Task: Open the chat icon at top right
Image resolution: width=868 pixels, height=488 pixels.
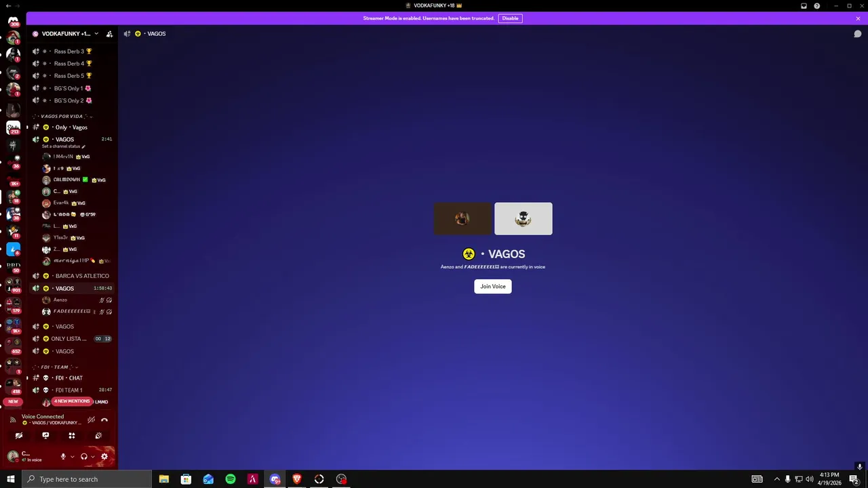Action: [x=857, y=34]
